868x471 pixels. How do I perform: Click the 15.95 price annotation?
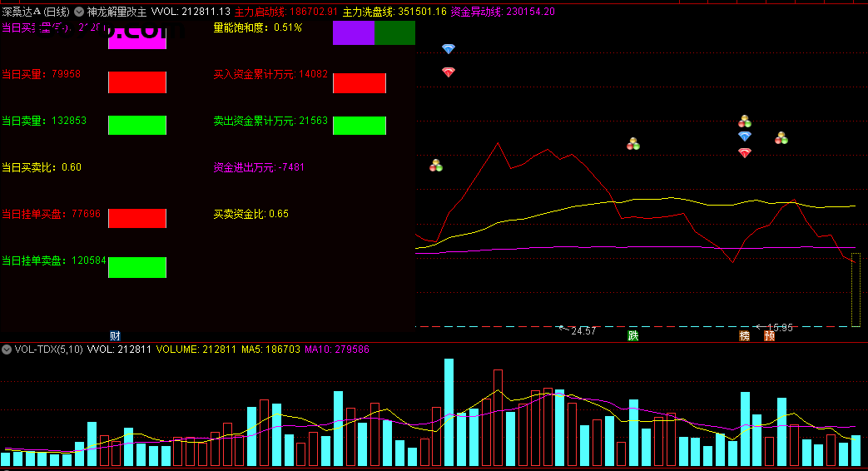pyautogui.click(x=780, y=328)
